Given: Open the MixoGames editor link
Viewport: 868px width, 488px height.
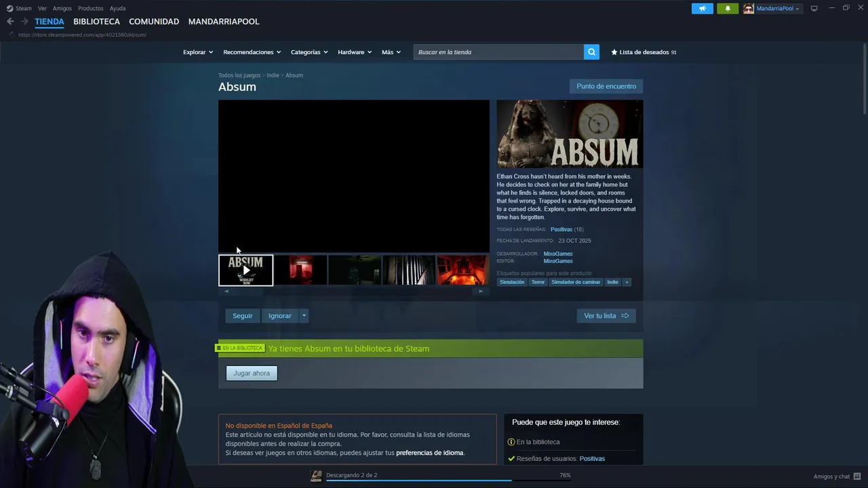Looking at the screenshot, I should pos(558,261).
